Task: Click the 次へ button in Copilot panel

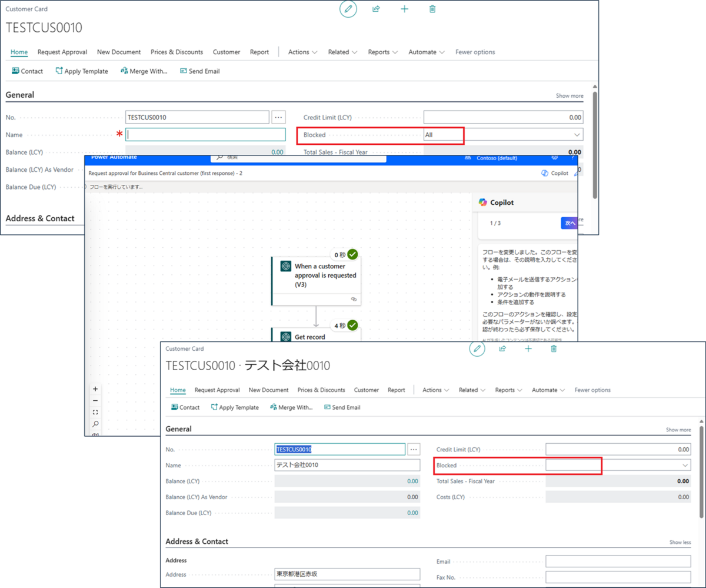Action: (569, 223)
